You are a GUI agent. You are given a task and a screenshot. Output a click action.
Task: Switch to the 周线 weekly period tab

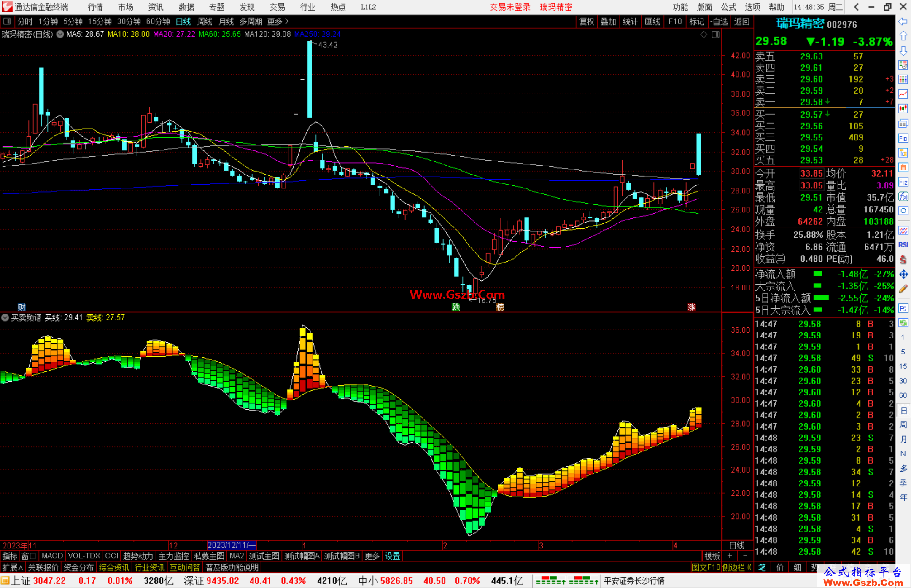[205, 21]
